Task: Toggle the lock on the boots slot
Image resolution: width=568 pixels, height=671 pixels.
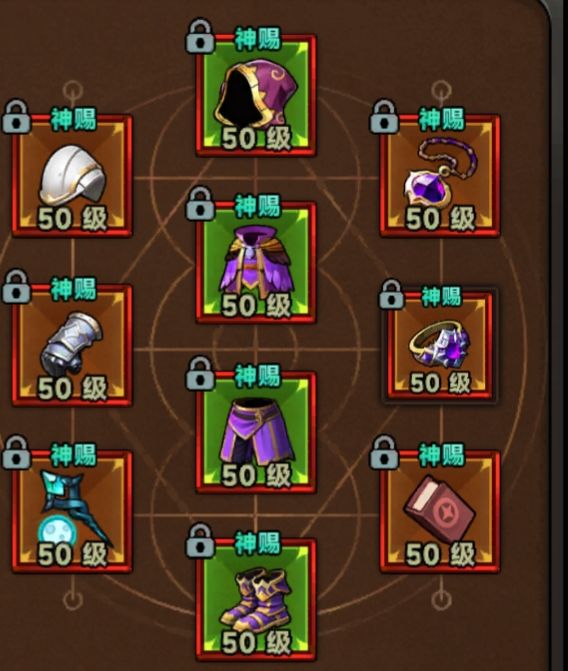Action: point(199,541)
